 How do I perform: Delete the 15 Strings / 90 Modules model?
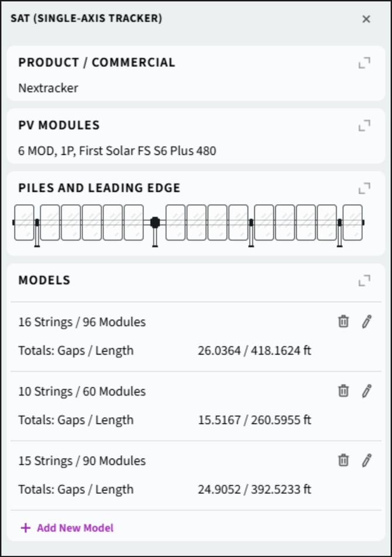[x=343, y=460]
